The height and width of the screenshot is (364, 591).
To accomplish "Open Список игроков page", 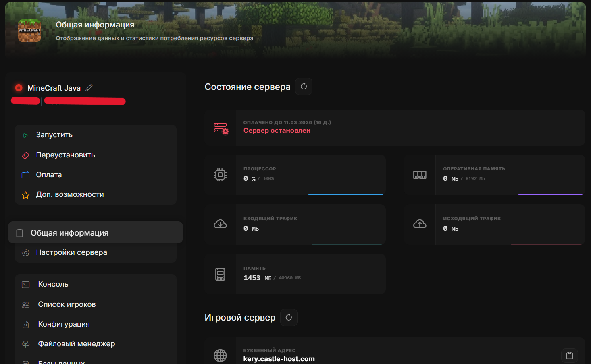I will click(x=67, y=304).
